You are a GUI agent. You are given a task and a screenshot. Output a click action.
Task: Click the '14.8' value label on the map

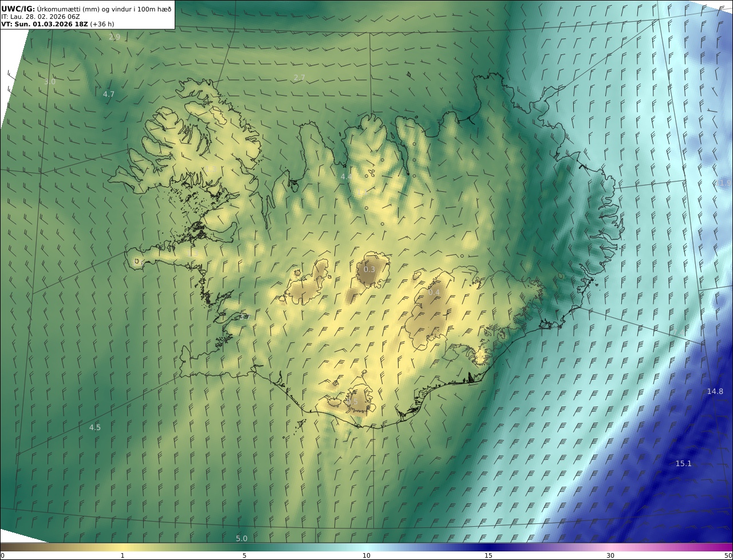[715, 391]
